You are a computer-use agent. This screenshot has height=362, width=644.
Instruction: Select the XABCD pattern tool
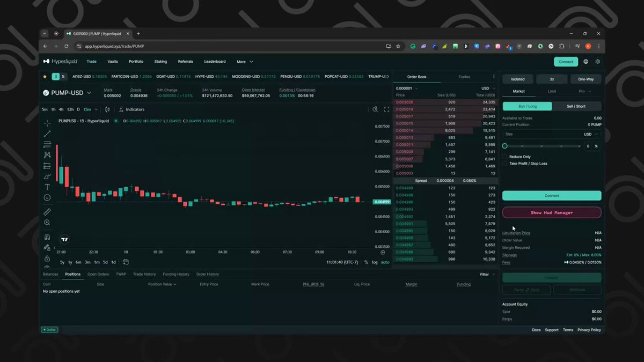pos(47,155)
